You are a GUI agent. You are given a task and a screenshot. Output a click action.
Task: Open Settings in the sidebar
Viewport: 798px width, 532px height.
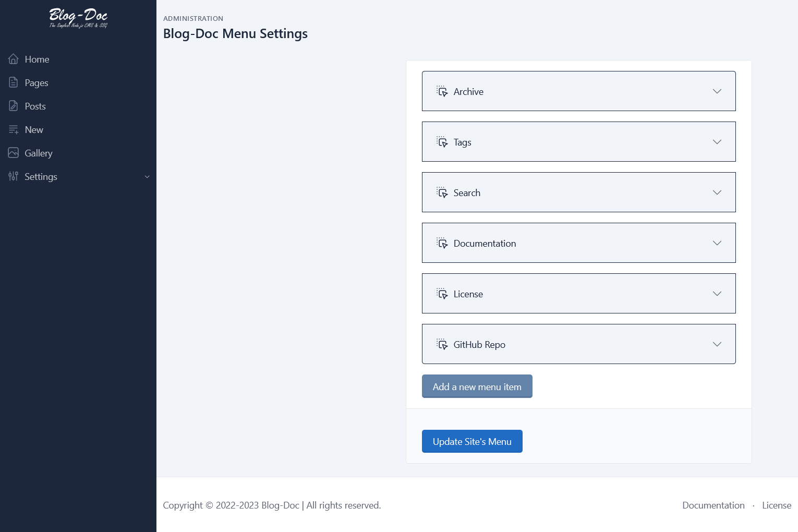[x=78, y=176]
